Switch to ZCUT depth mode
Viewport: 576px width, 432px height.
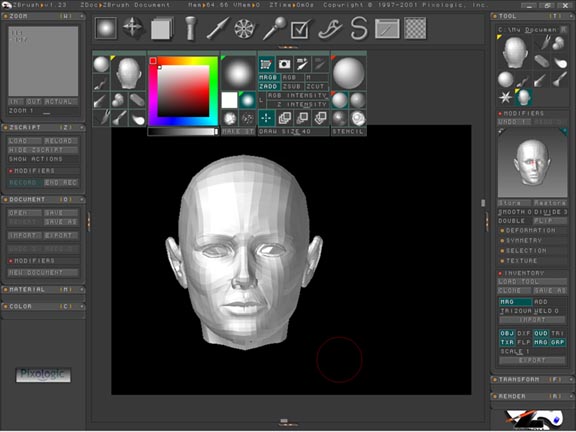click(316, 87)
